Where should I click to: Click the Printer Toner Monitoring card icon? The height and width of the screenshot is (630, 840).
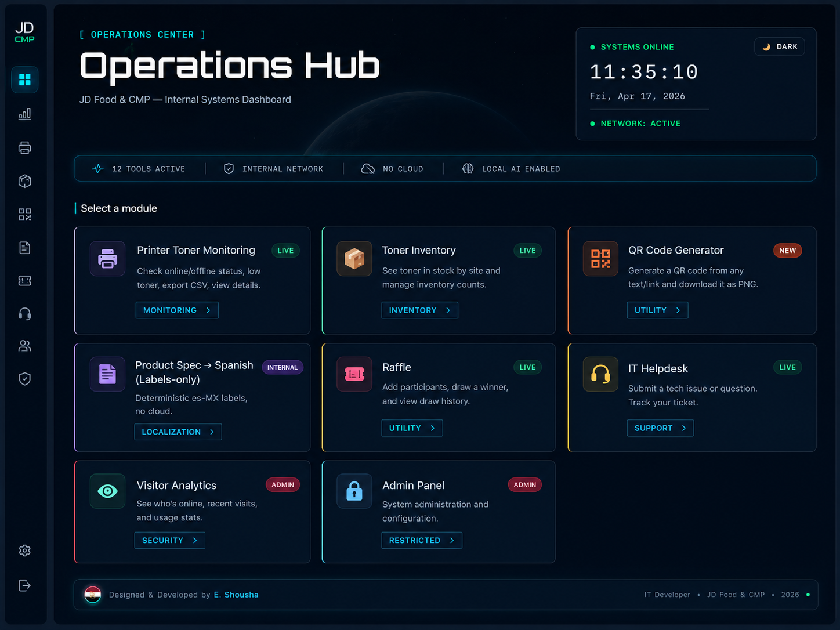pos(107,258)
